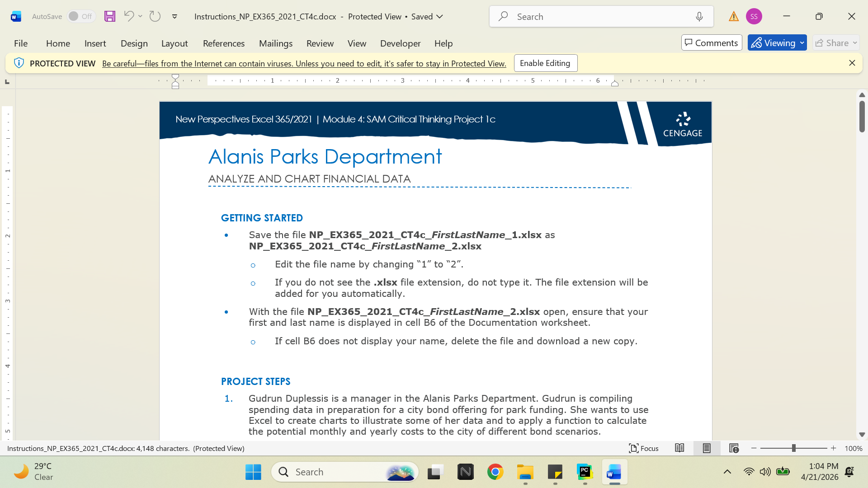Dismiss the Protected View message bar
The width and height of the screenshot is (868, 488).
852,63
